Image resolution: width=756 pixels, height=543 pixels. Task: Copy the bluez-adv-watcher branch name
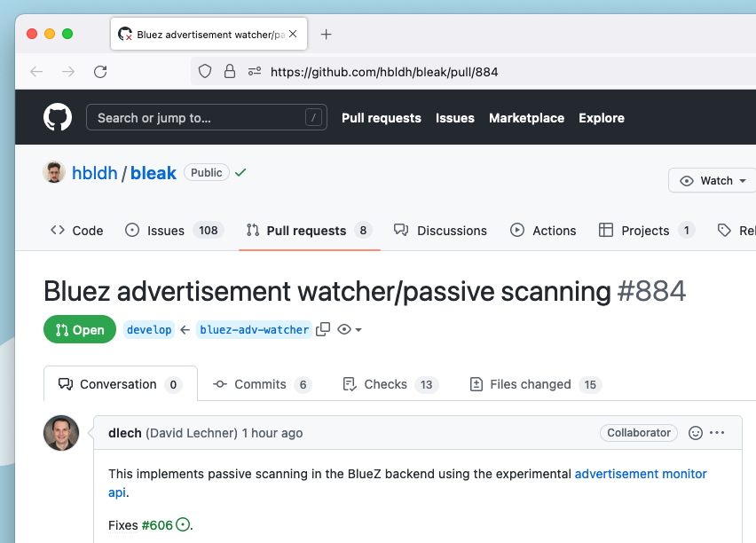click(323, 329)
